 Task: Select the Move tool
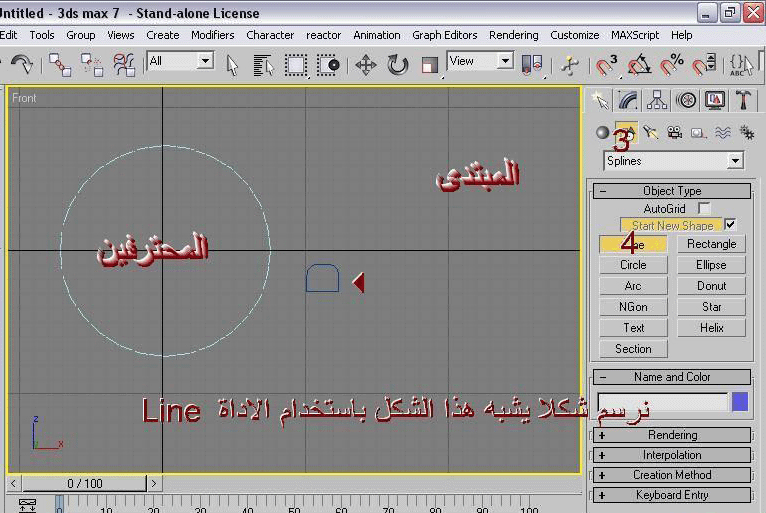[365, 65]
